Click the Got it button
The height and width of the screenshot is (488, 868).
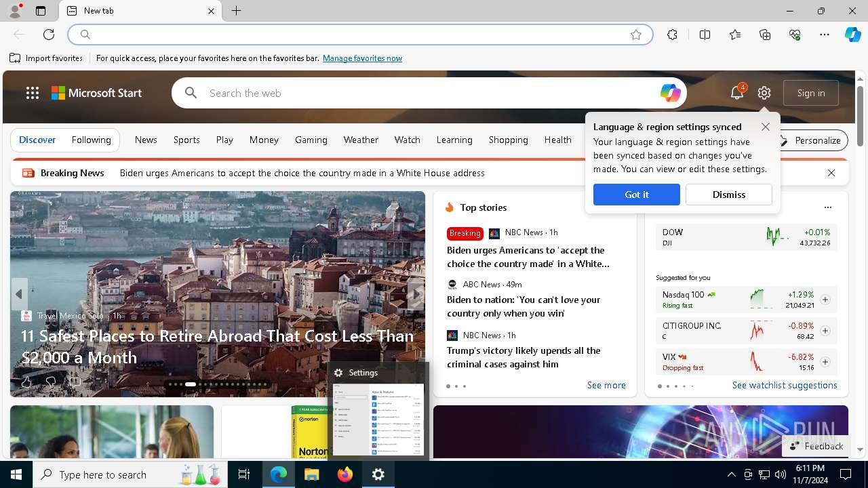coord(637,195)
